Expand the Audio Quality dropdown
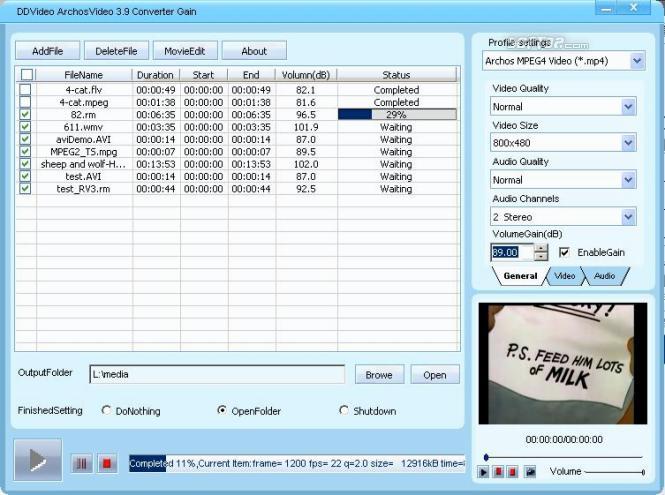 point(629,180)
